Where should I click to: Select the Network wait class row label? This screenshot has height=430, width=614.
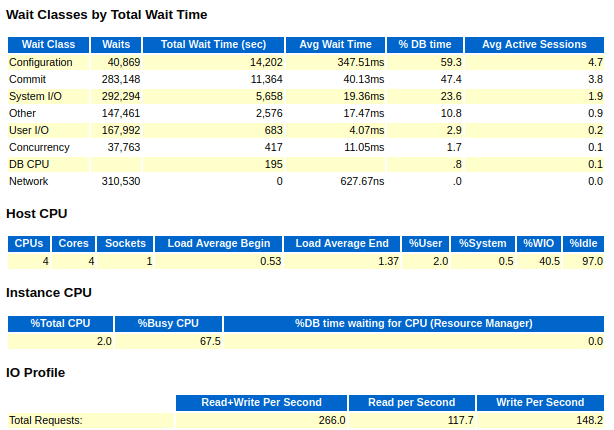point(29,181)
